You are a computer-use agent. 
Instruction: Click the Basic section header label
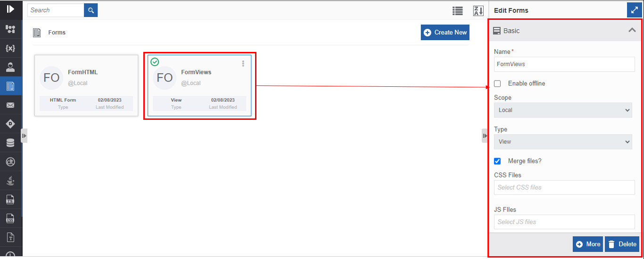[x=512, y=31]
